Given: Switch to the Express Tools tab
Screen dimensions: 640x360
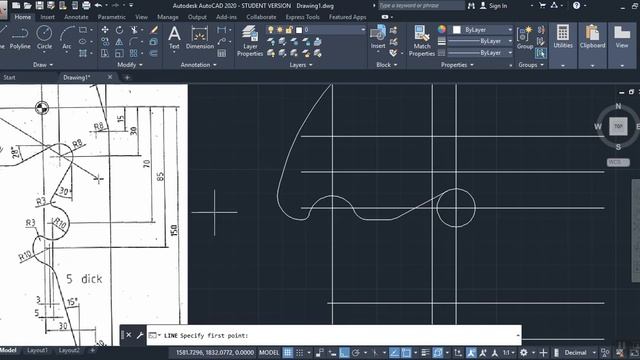Looking at the screenshot, I should [302, 17].
